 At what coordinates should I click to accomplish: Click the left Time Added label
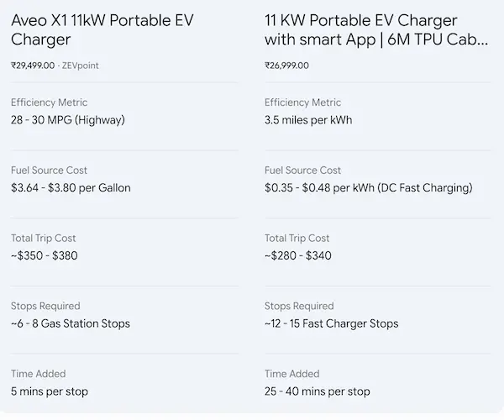point(39,374)
